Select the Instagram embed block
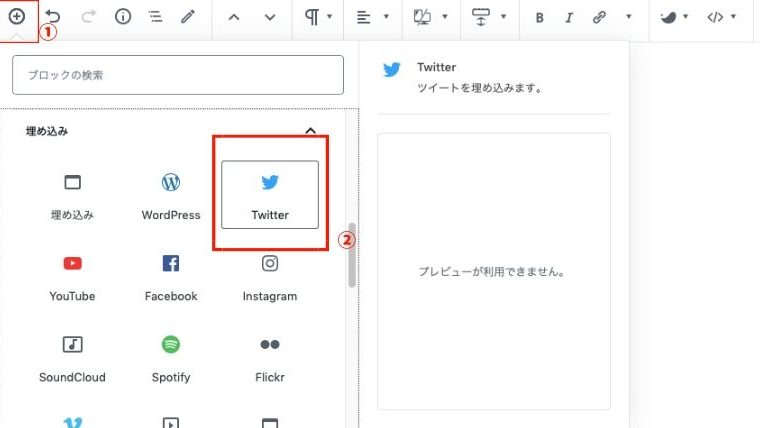760x428 pixels. point(270,276)
